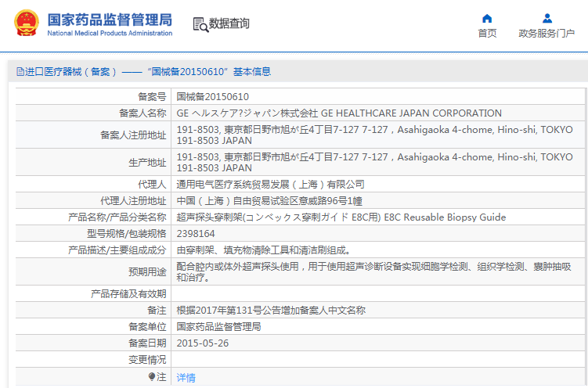
Task: Open the 详情 details link
Action: click(x=186, y=378)
